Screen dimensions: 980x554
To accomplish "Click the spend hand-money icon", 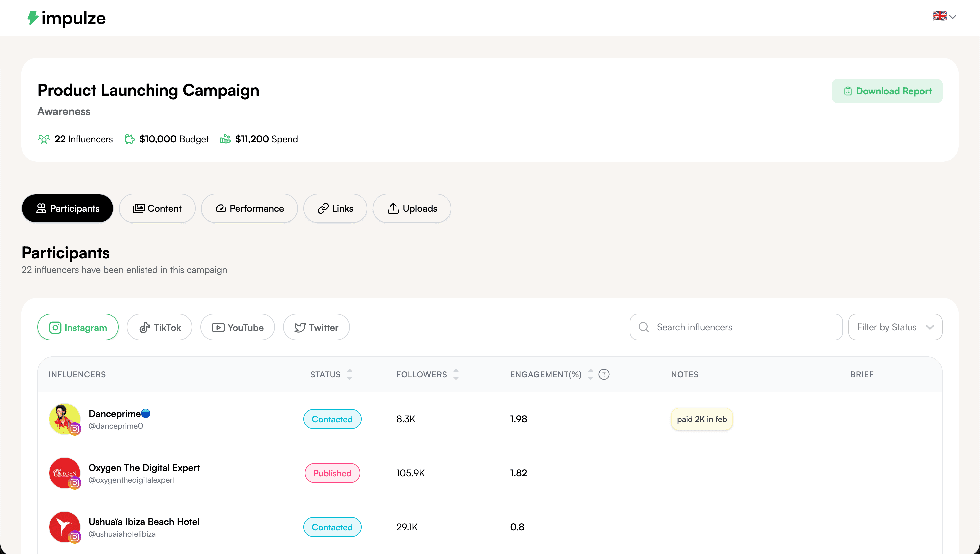I will tap(226, 139).
